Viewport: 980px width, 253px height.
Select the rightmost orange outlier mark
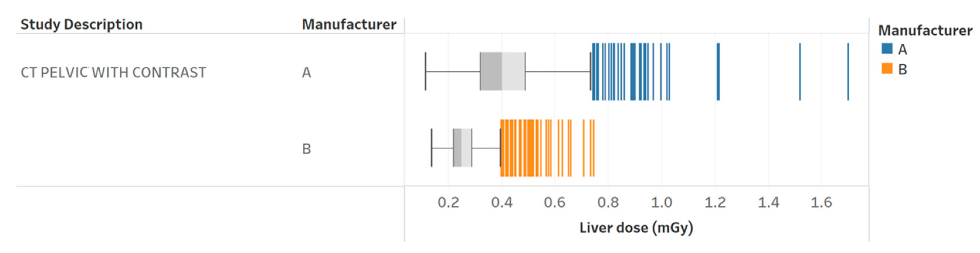pos(594,148)
